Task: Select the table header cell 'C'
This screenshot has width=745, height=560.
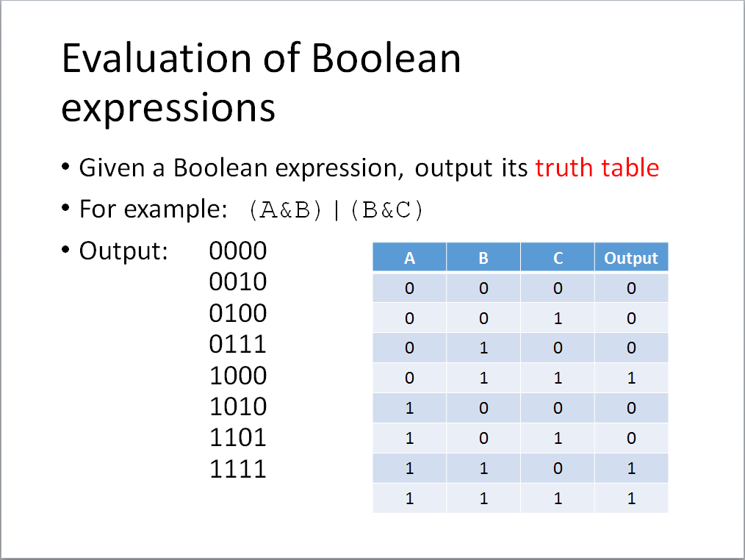Action: point(558,258)
